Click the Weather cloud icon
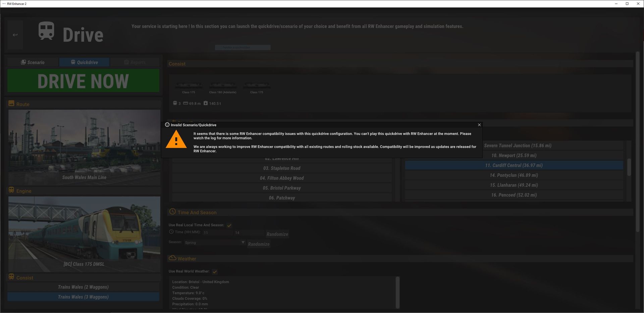This screenshot has height=313, width=644. pos(172,258)
